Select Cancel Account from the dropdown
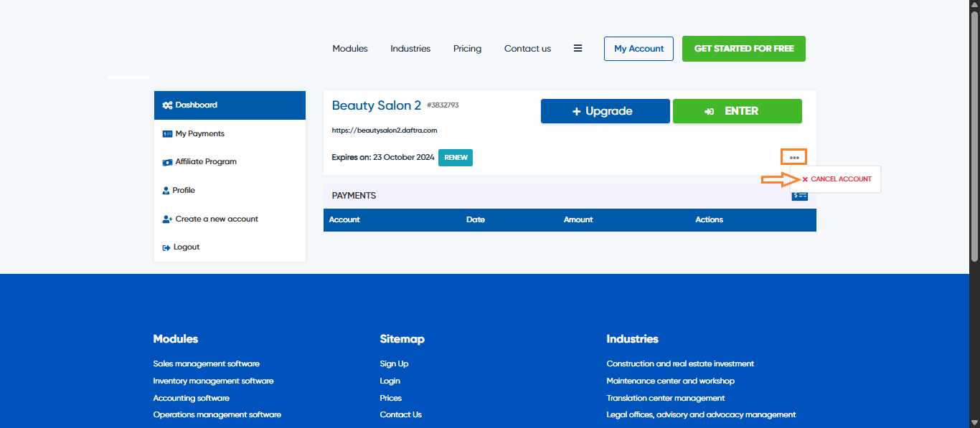 [837, 179]
